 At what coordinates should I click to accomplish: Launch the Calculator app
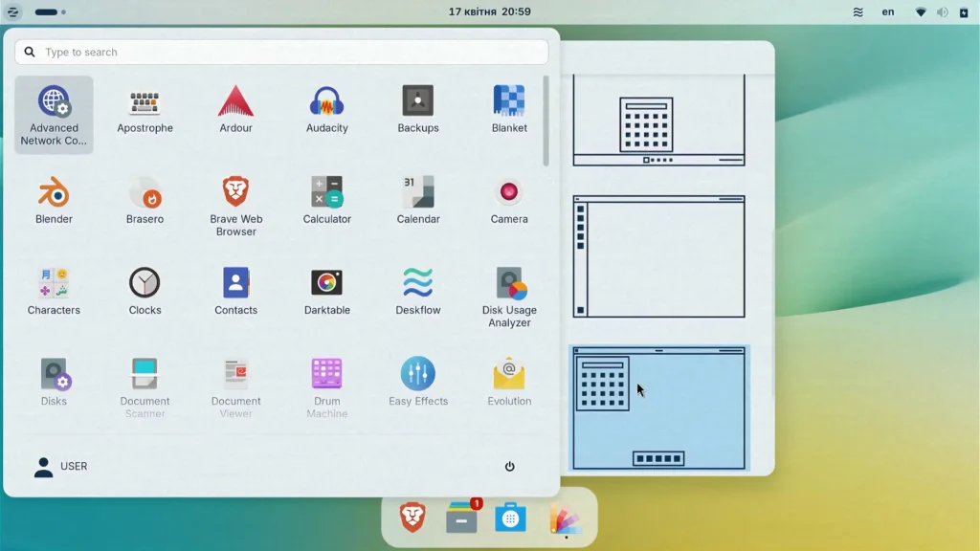pos(327,201)
